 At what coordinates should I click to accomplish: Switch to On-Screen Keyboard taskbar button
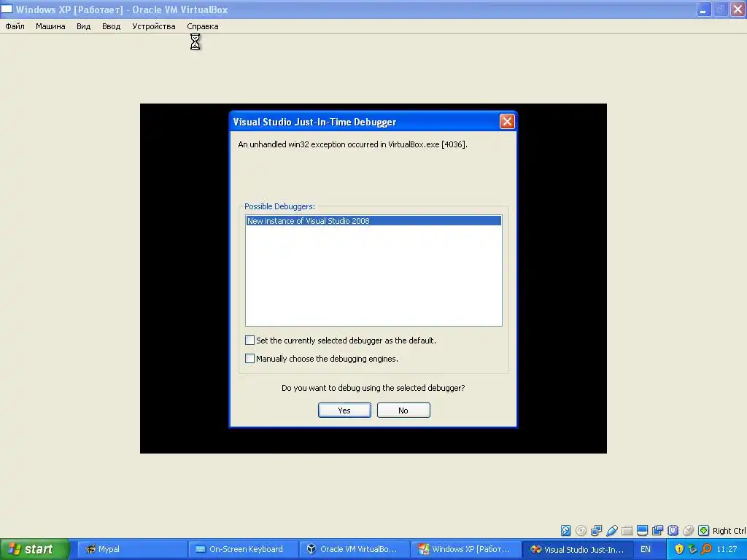243,549
